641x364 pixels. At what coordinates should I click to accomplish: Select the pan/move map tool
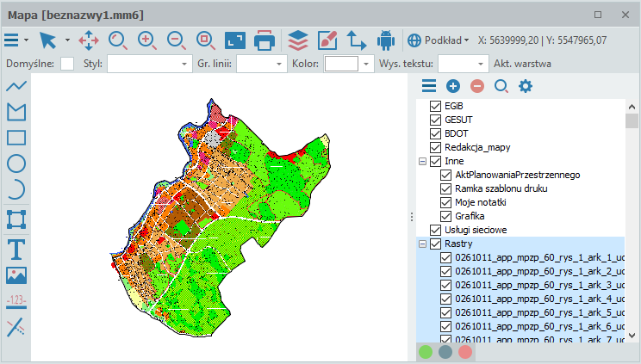89,40
